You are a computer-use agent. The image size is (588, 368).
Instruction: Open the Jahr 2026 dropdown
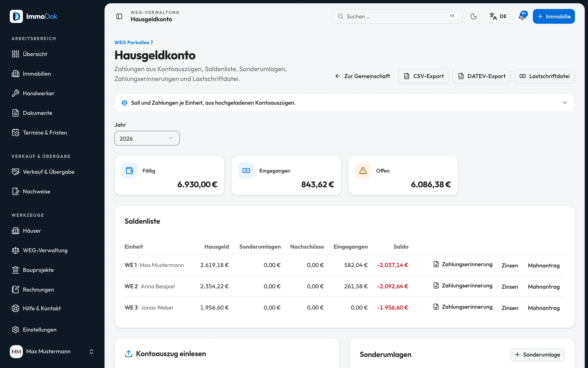pyautogui.click(x=147, y=138)
